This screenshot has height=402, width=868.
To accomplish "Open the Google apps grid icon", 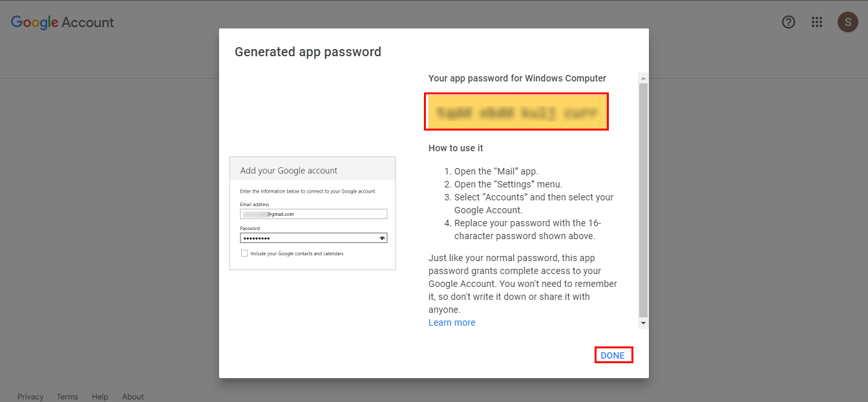I will tap(816, 21).
